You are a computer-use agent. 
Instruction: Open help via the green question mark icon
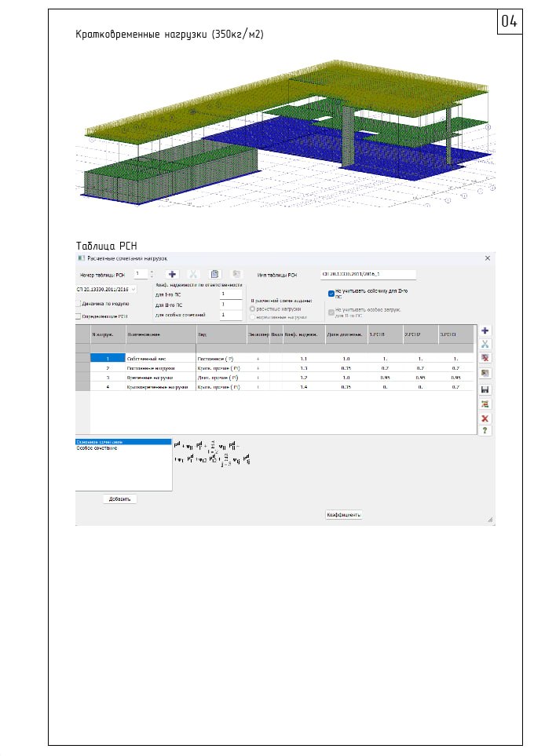485,430
